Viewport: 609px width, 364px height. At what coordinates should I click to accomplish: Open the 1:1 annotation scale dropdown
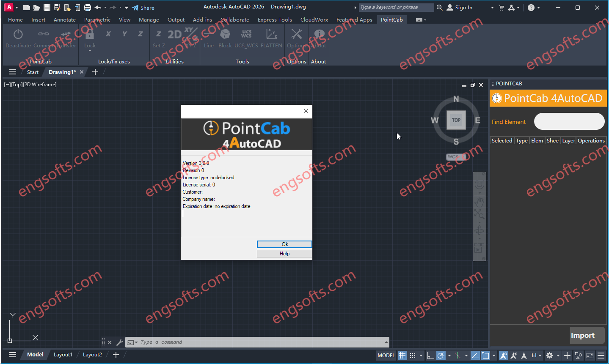537,356
